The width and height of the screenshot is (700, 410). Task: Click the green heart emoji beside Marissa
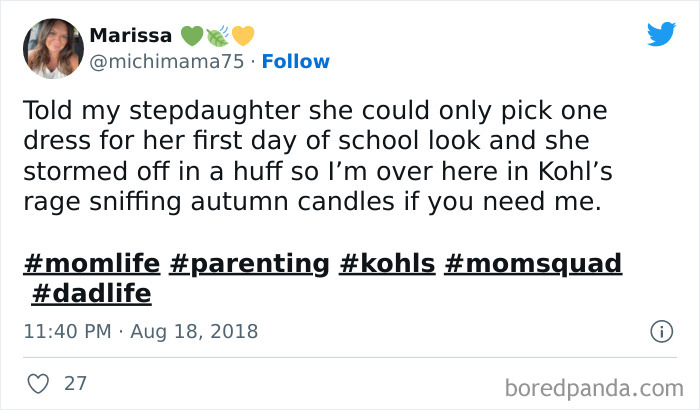coord(193,36)
